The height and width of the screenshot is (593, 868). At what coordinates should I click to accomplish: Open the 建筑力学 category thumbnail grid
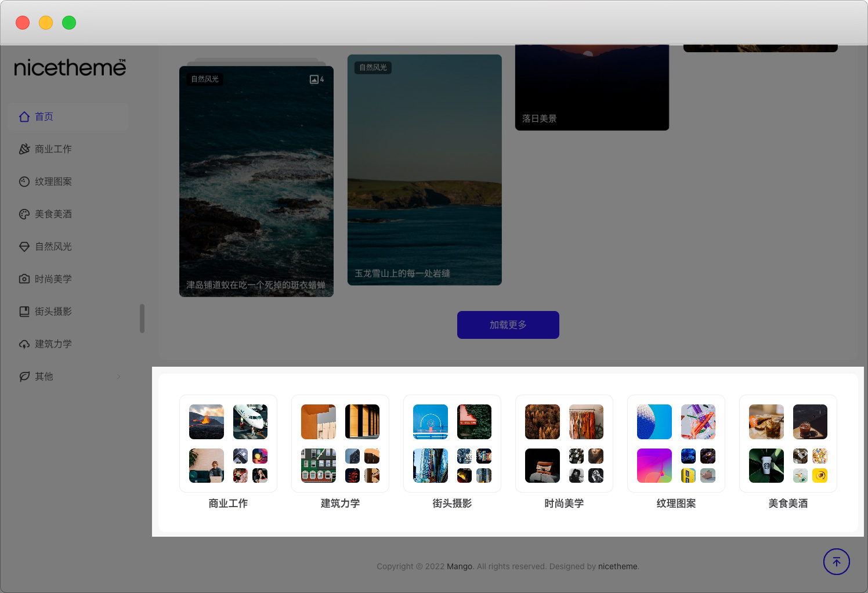tap(340, 444)
